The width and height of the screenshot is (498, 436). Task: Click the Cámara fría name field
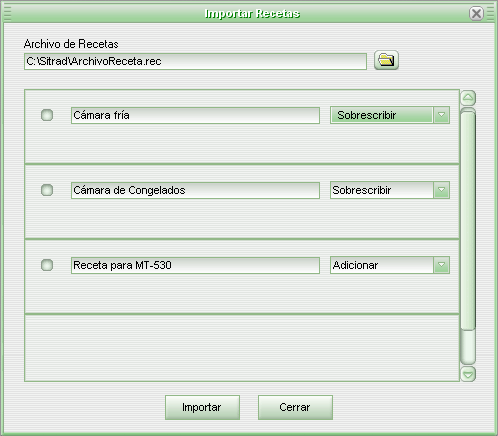[x=195, y=115]
